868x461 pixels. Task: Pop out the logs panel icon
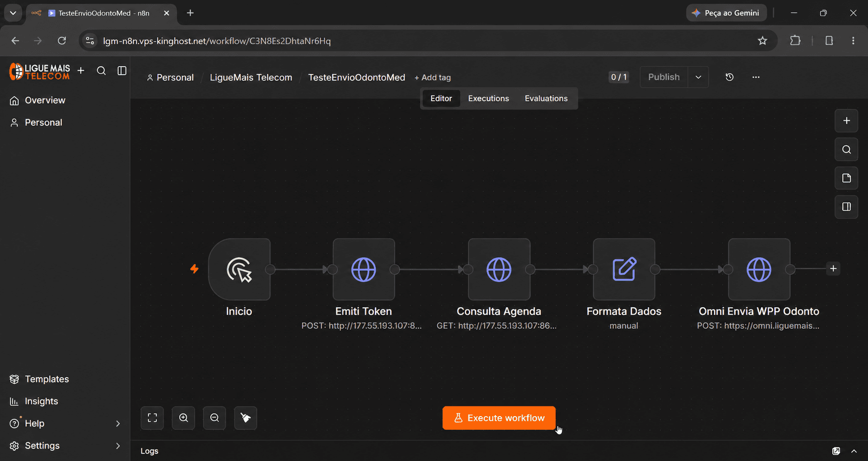(x=836, y=451)
